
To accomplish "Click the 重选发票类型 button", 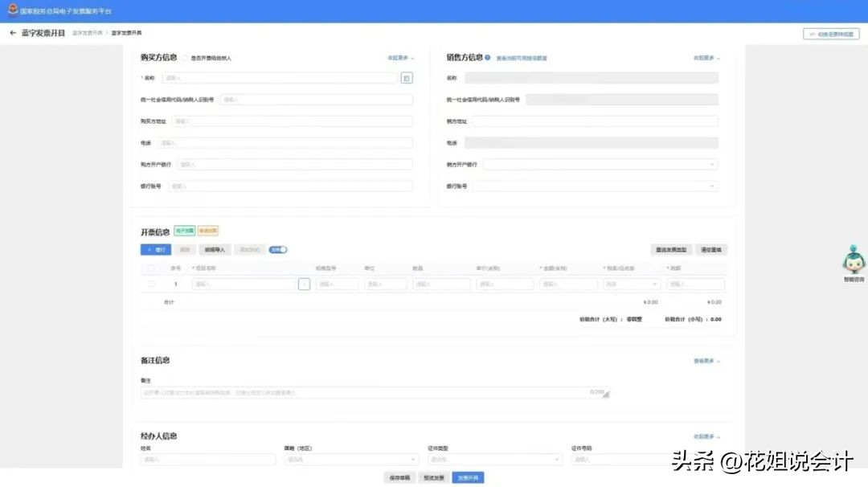I will point(671,250).
